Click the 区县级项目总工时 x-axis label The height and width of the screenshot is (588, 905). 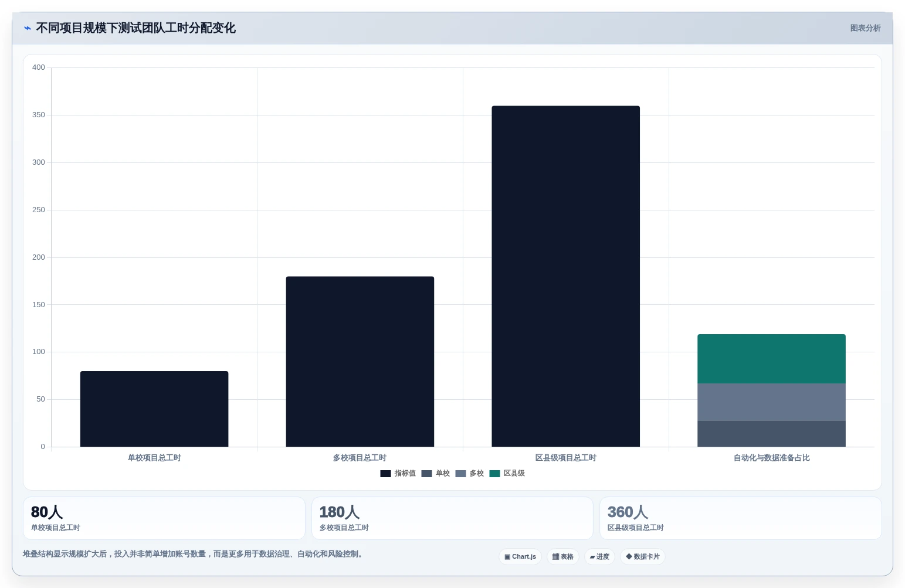(x=565, y=458)
